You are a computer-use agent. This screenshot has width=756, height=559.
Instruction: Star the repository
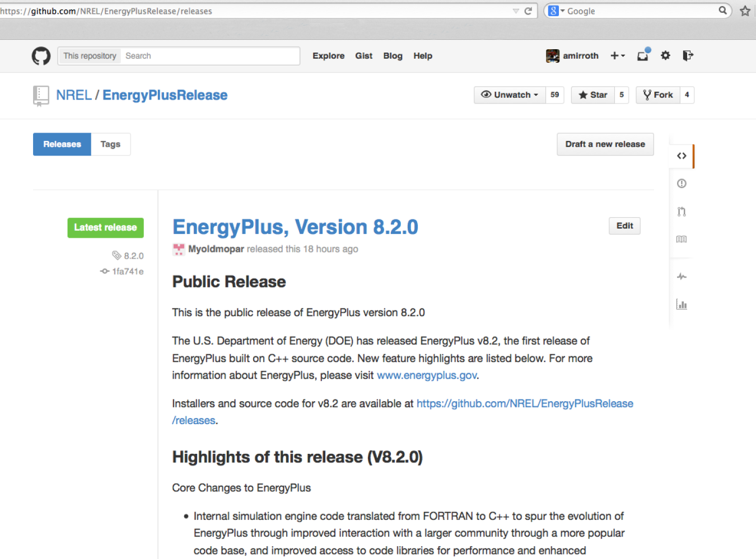pos(593,95)
